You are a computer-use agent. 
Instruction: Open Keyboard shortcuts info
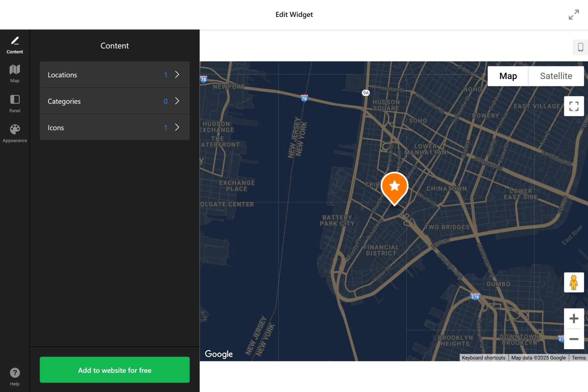[483, 358]
